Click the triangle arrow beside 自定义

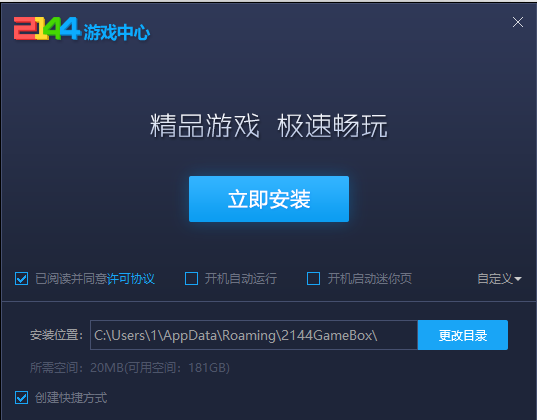pyautogui.click(x=518, y=279)
